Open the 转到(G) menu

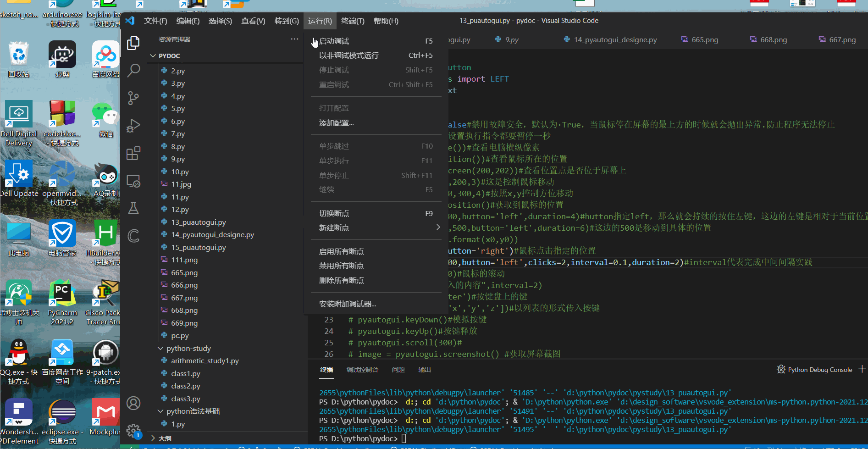tap(287, 21)
